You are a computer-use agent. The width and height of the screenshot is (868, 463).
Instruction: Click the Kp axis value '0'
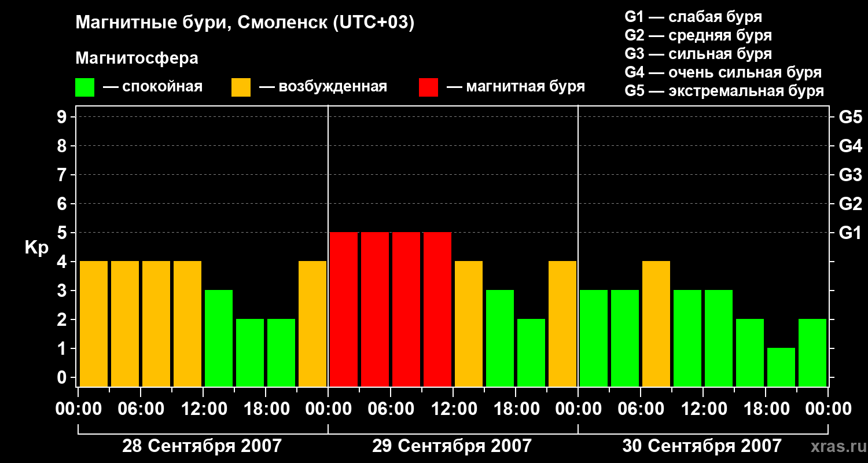tap(63, 378)
